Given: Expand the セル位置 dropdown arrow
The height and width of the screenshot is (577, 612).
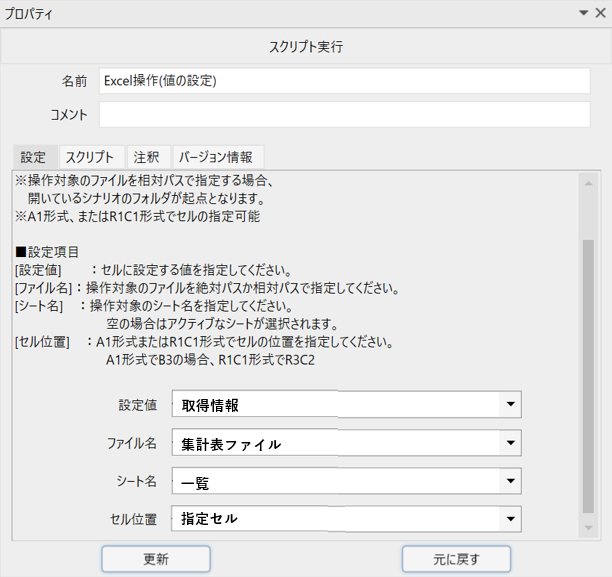Looking at the screenshot, I should [511, 518].
